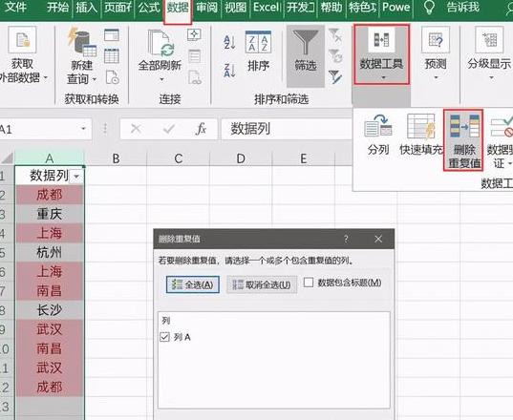This screenshot has height=420, width=513.
Task: Click the properties icon in 连接 group
Action: coord(194,56)
